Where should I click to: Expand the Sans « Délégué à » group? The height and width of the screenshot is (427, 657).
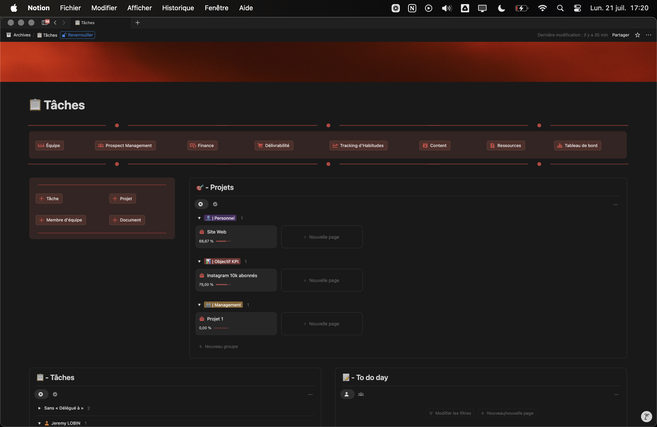(39, 408)
